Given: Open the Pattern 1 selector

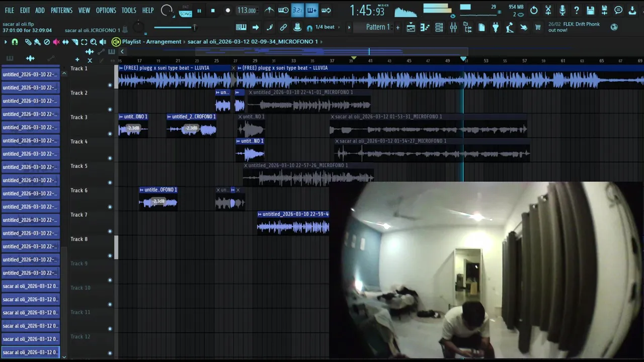Looking at the screenshot, I should tap(377, 27).
